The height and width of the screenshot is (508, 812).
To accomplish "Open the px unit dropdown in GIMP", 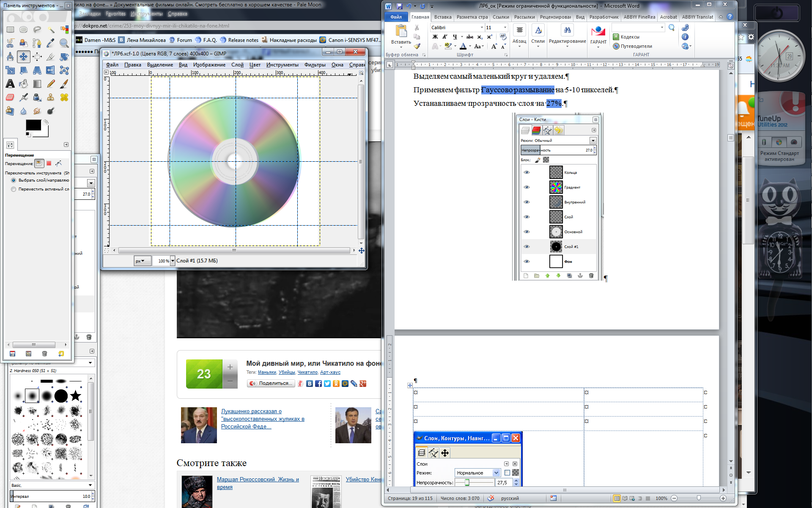I will (142, 261).
